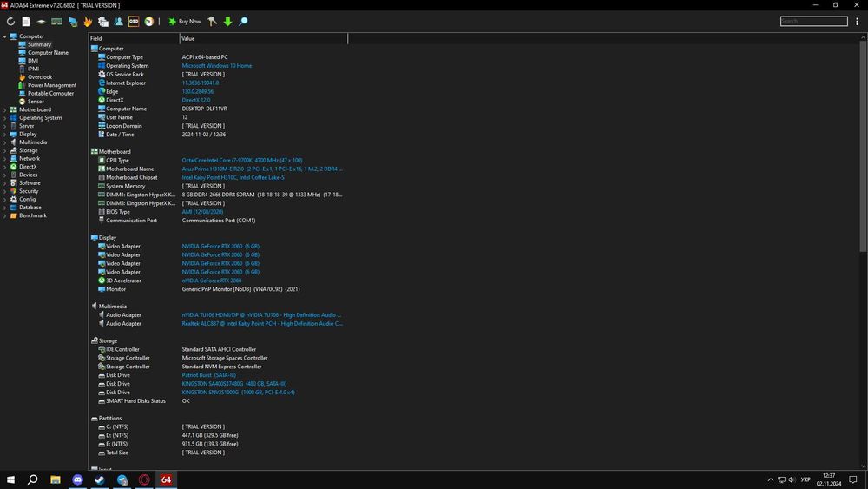Open the AMI (12/08/2020) BIOS link

[x=202, y=212]
